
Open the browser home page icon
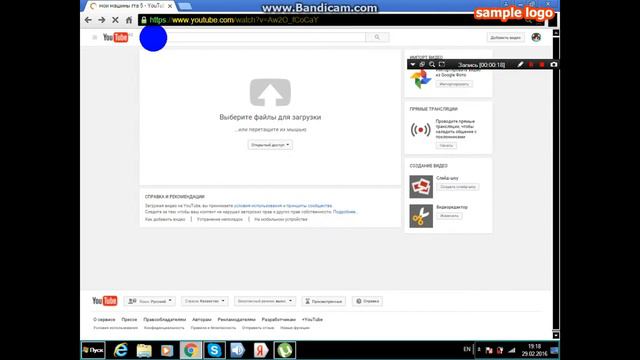pos(129,20)
